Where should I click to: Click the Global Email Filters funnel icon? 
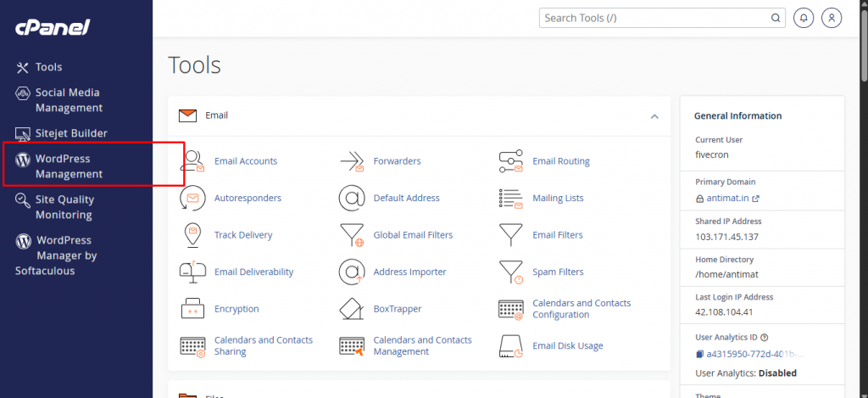[352, 235]
